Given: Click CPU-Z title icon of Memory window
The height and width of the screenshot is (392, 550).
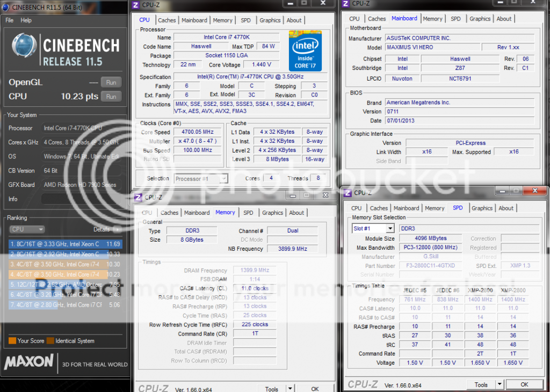Looking at the screenshot, I should click(138, 197).
